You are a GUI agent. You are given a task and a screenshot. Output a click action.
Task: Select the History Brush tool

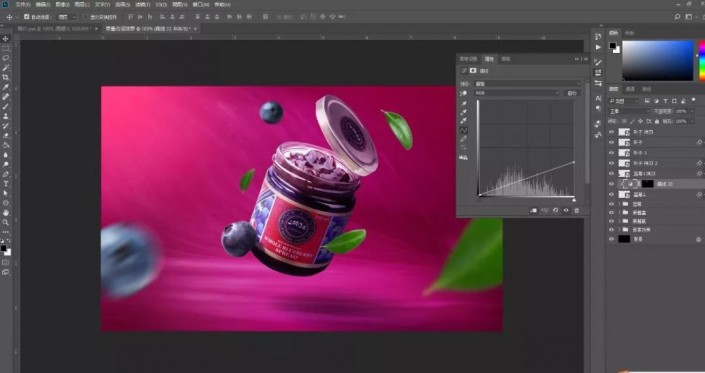tap(6, 126)
